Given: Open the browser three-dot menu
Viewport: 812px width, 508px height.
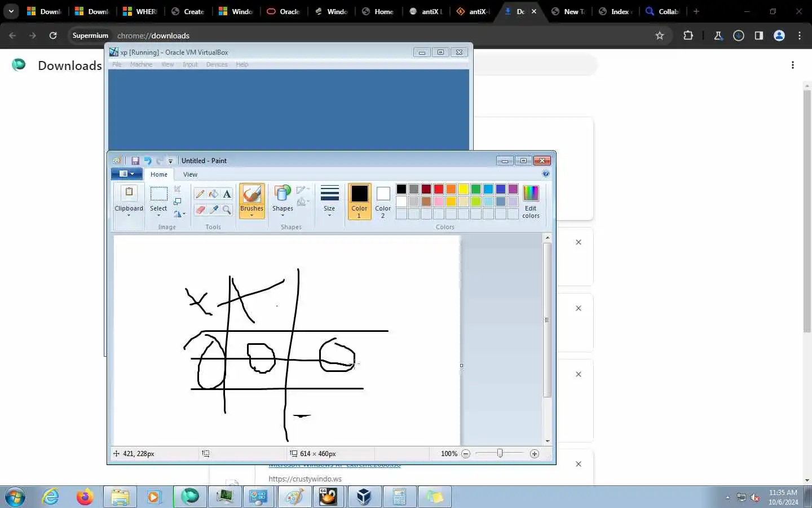Looking at the screenshot, I should click(x=800, y=36).
